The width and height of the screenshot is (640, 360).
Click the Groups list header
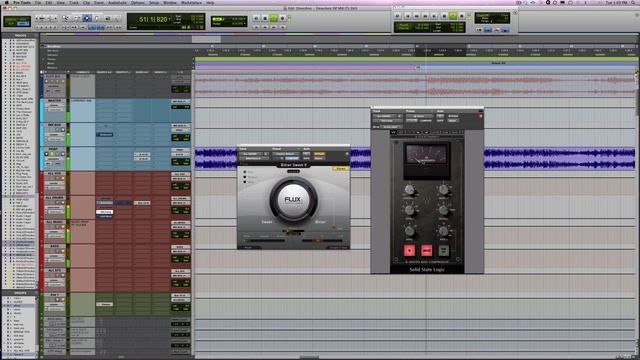pyautogui.click(x=20, y=293)
